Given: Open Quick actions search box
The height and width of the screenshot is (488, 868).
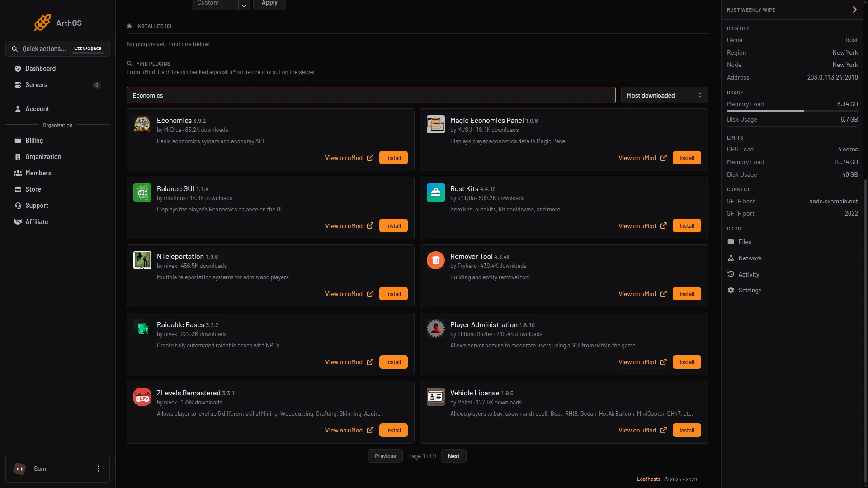Looking at the screenshot, I should point(57,49).
